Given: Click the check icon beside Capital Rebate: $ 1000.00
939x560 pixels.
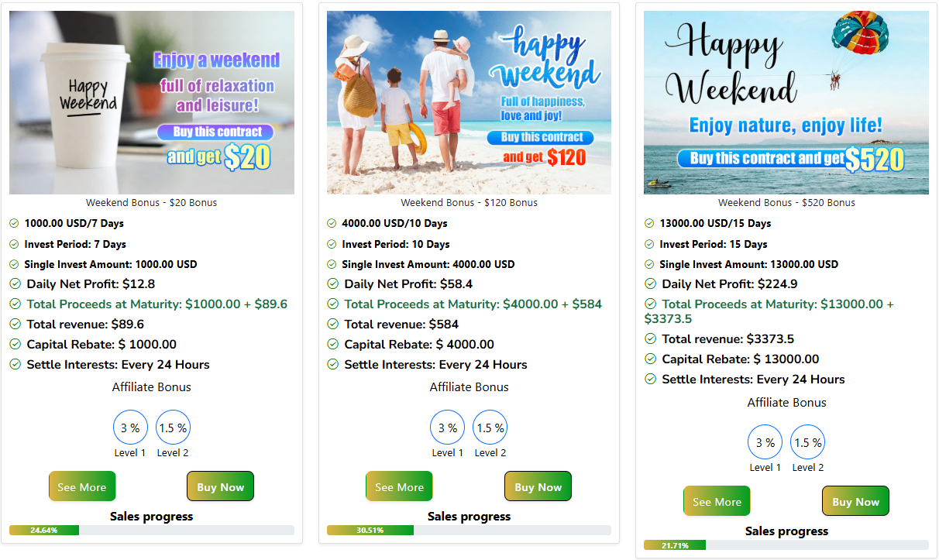Looking at the screenshot, I should coord(15,345).
